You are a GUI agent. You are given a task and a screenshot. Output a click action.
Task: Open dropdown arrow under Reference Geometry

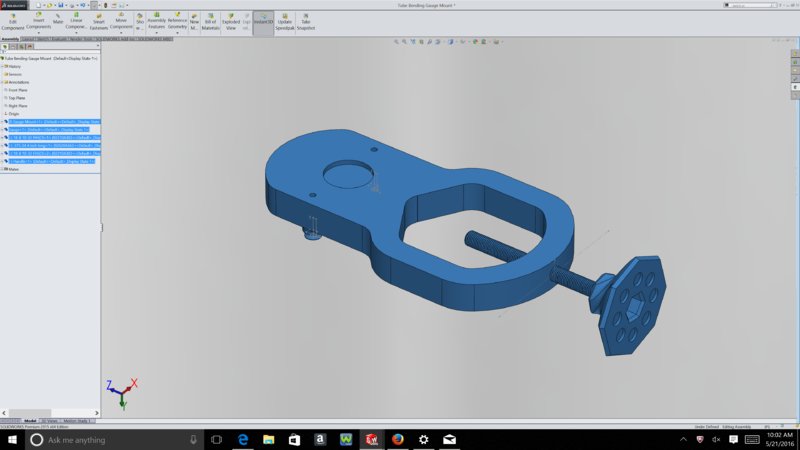pyautogui.click(x=177, y=33)
